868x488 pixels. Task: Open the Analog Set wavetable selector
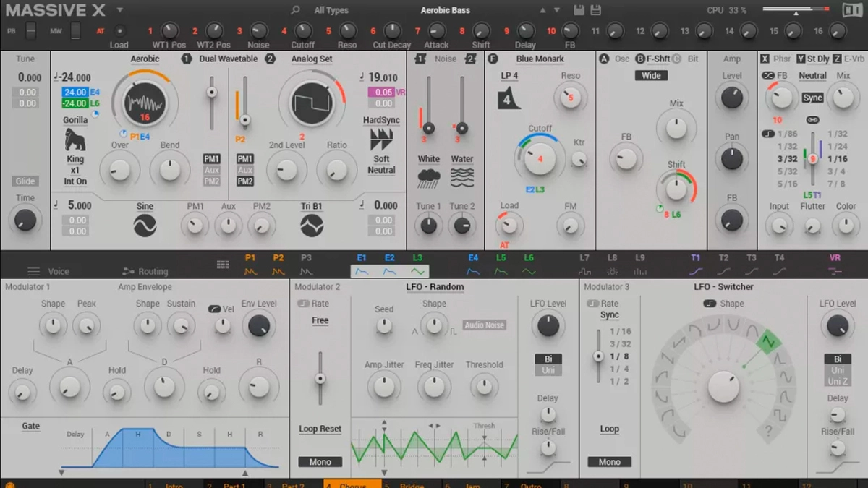click(312, 59)
